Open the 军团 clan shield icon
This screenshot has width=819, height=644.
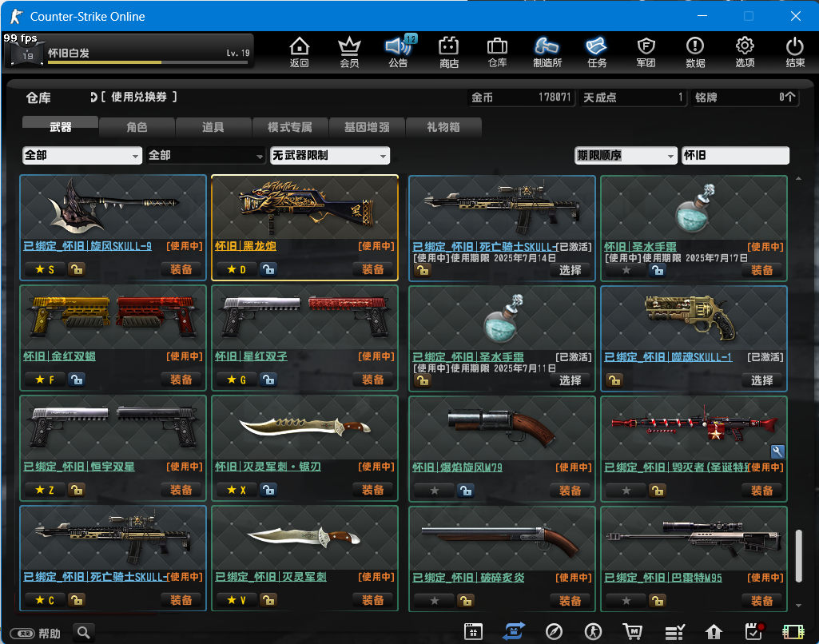pos(646,52)
